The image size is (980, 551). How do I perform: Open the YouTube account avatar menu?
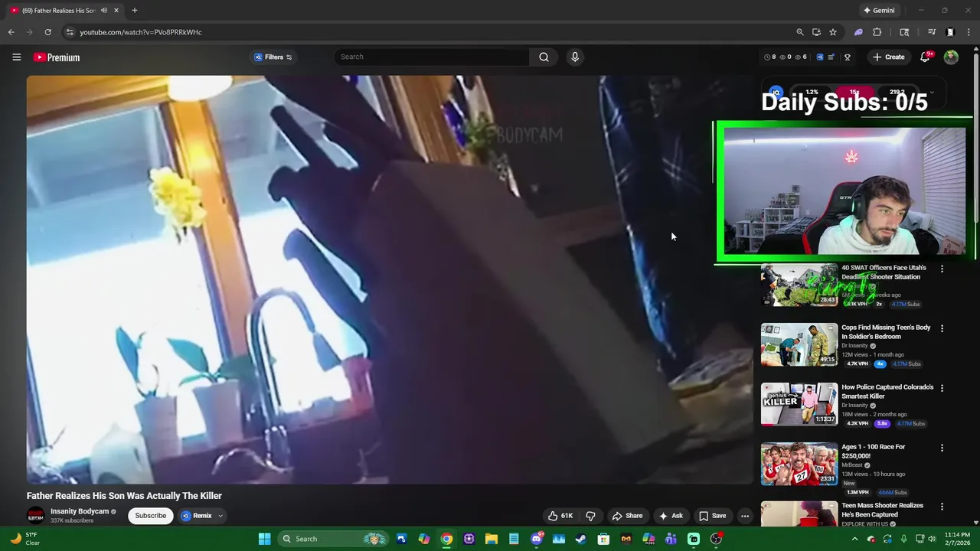click(951, 57)
